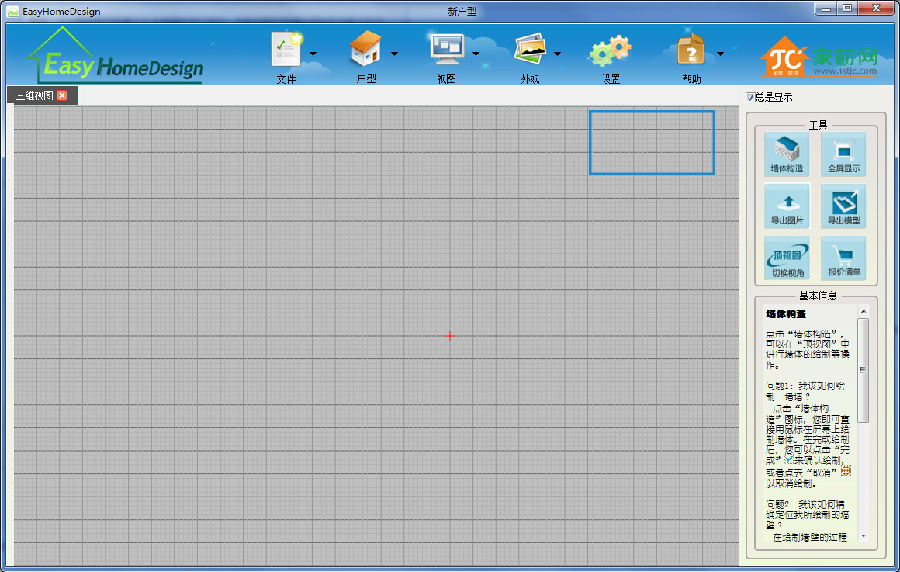This screenshot has height=572, width=900.
Task: Open the appearance (外观) dropdown arrow
Action: click(x=557, y=54)
